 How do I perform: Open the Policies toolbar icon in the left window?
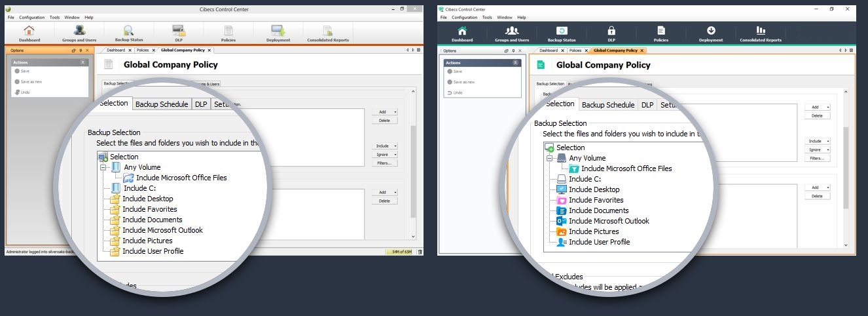228,31
